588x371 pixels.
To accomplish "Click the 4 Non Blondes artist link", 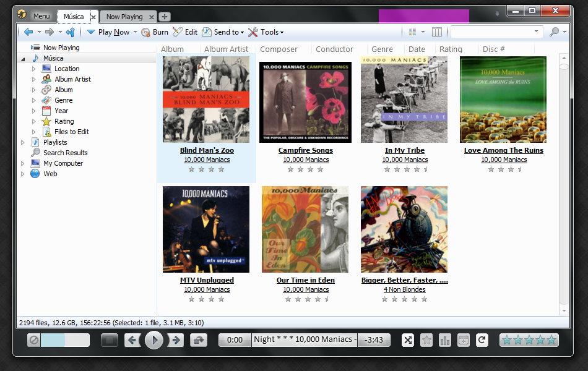I will [404, 289].
